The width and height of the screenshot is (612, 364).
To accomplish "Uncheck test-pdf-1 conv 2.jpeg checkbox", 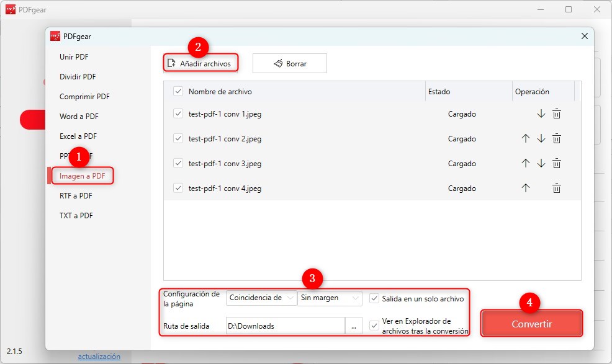I will pos(178,138).
